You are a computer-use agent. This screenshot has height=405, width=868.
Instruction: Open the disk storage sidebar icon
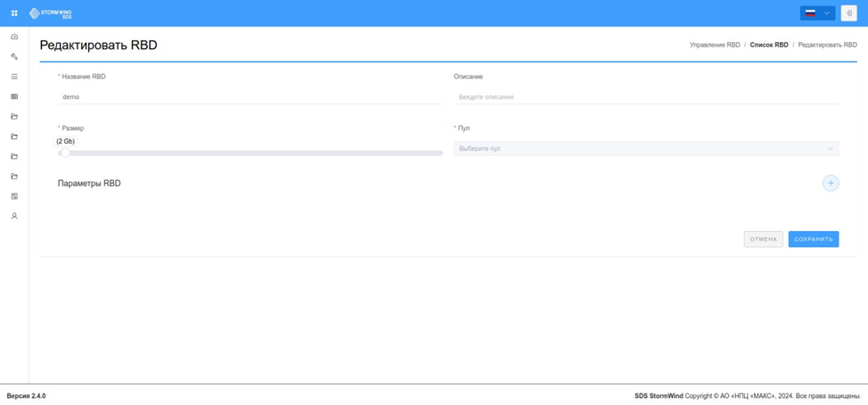(14, 196)
